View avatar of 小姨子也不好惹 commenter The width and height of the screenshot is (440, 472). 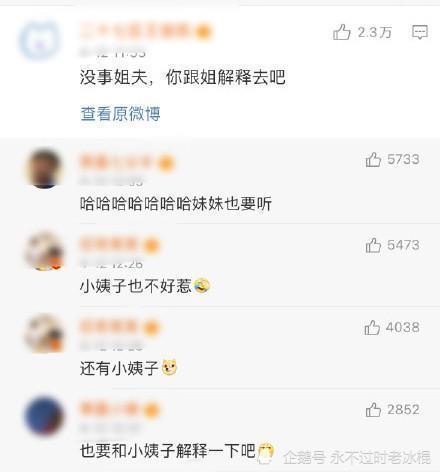click(44, 251)
